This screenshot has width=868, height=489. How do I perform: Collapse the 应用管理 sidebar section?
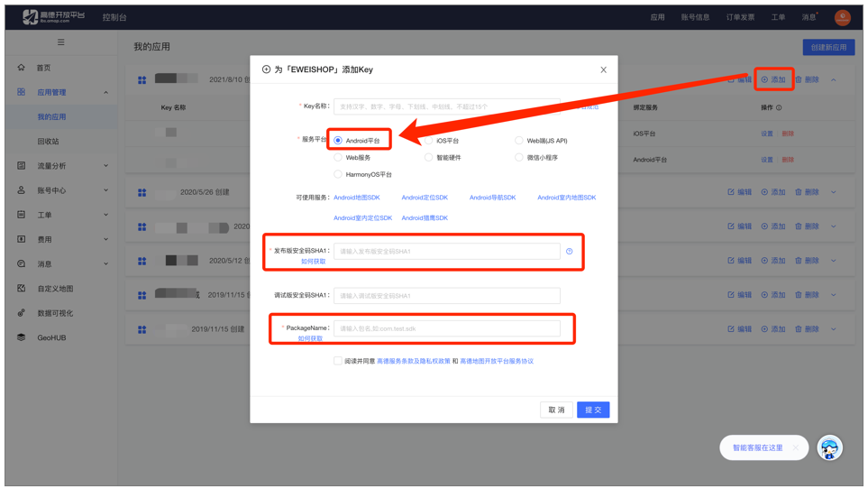[105, 93]
